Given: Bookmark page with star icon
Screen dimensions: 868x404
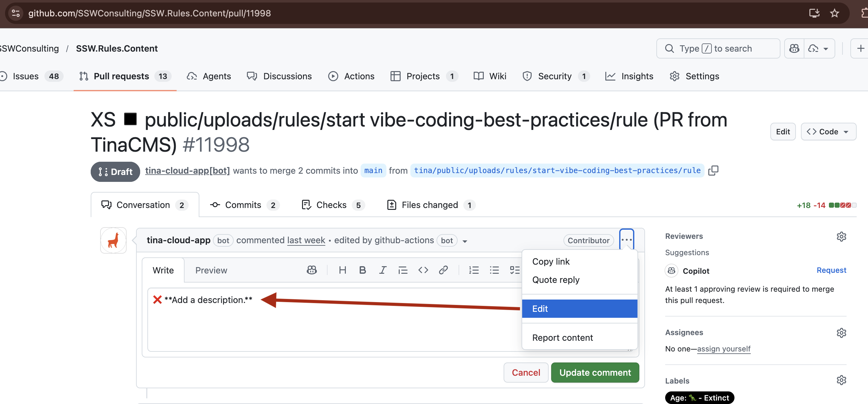Looking at the screenshot, I should pos(834,13).
